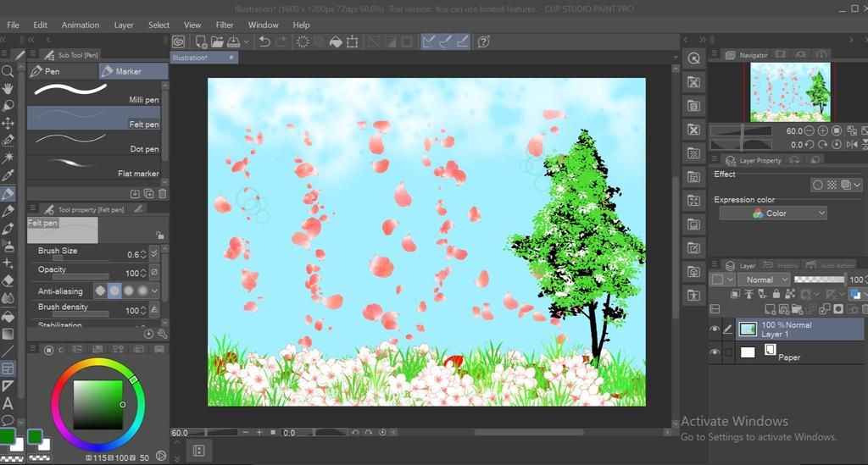
Task: Zoom in using Navigator plus icon
Action: coord(822,131)
